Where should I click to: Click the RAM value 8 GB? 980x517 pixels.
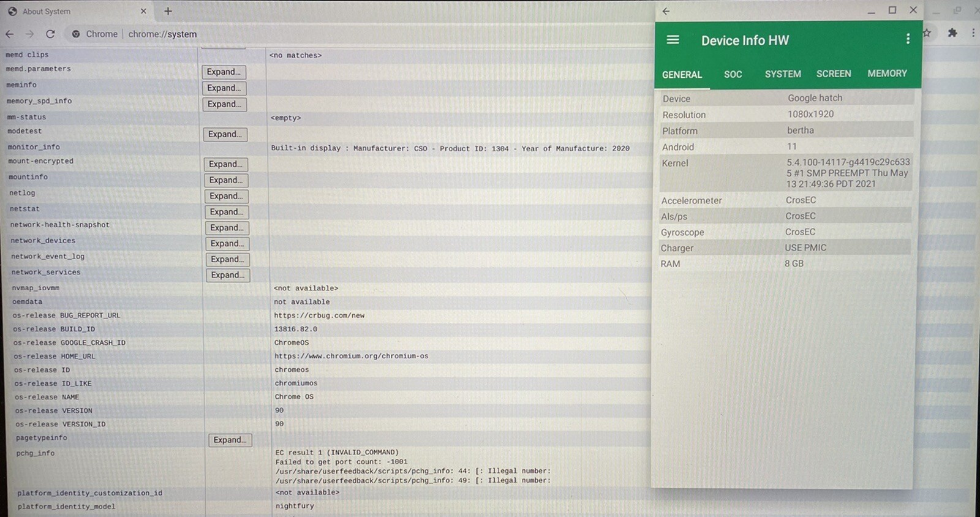(794, 263)
